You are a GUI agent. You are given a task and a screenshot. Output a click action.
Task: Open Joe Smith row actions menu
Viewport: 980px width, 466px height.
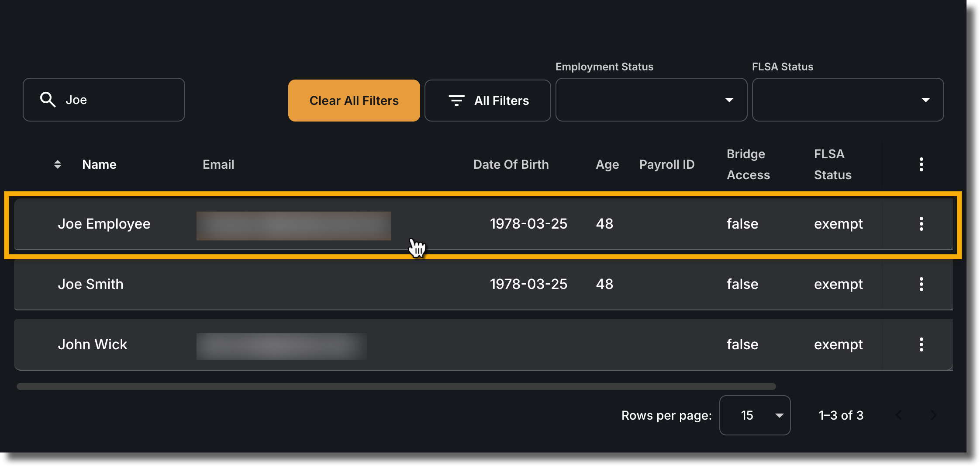[x=921, y=284]
